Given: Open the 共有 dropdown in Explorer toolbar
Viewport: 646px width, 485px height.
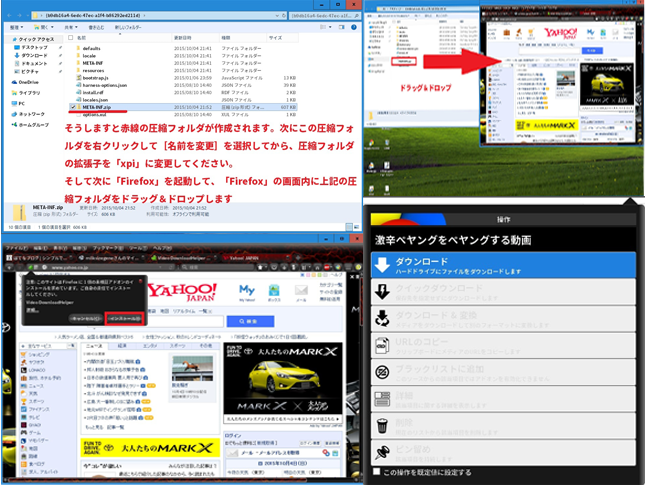Looking at the screenshot, I should (x=70, y=27).
